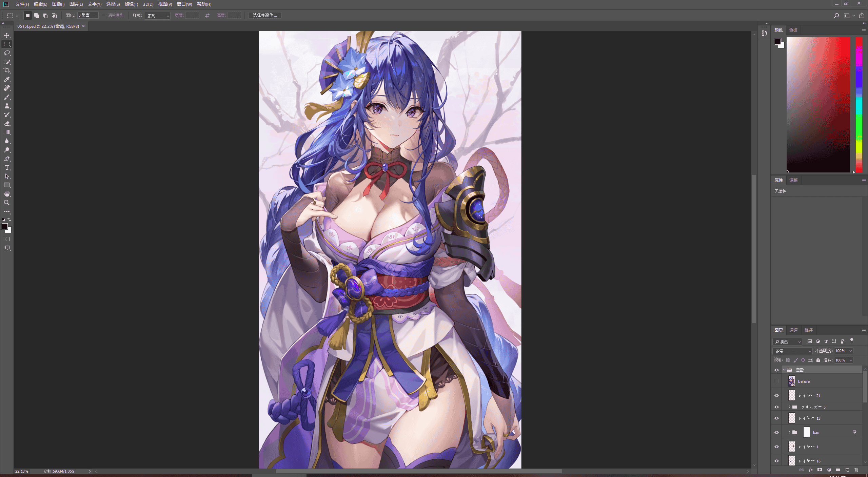Show the hidden 'before' layer
This screenshot has width=868, height=477.
776,381
